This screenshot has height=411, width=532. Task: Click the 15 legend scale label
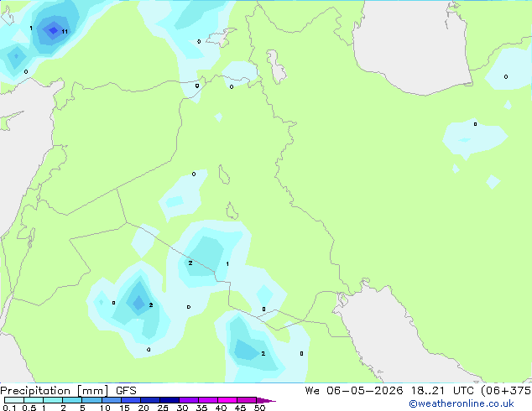124,408
